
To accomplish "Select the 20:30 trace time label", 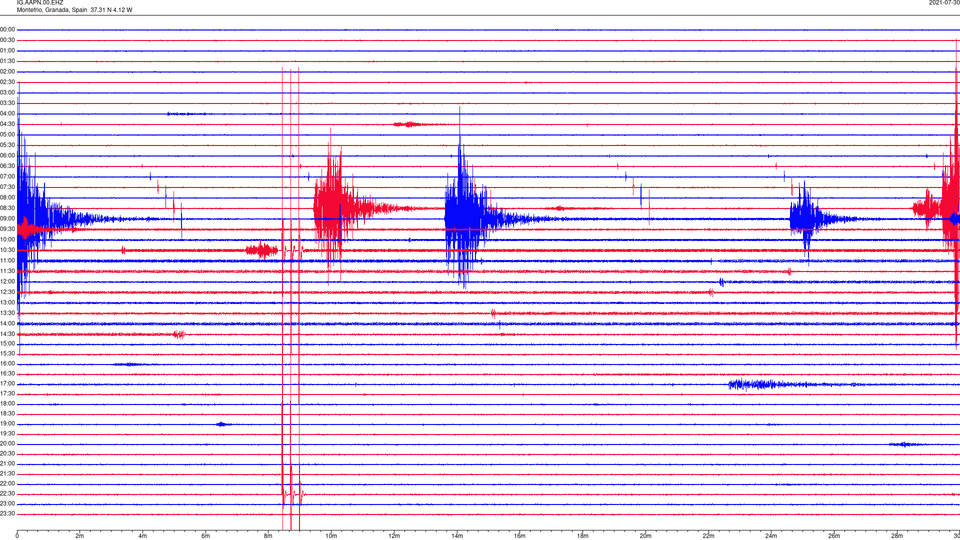I will pos(7,454).
